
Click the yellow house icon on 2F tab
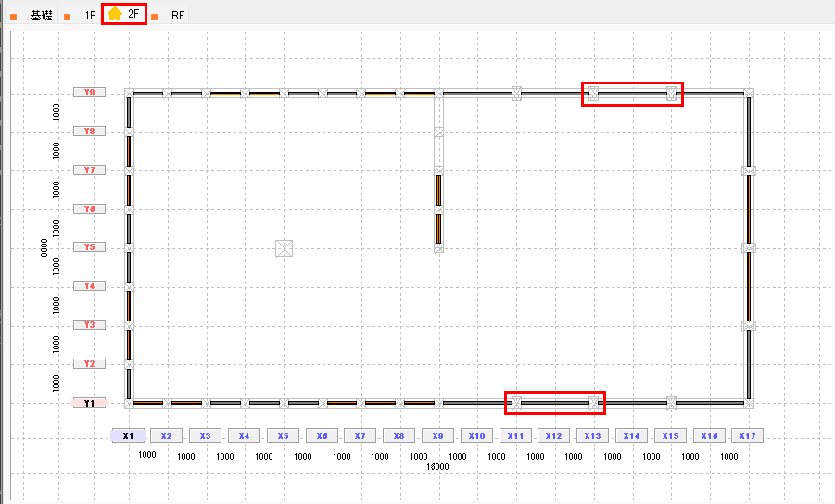coord(114,14)
